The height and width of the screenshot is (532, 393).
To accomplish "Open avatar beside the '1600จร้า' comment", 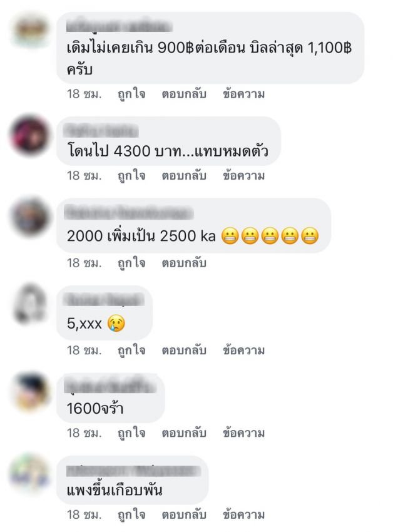I will pos(30,392).
